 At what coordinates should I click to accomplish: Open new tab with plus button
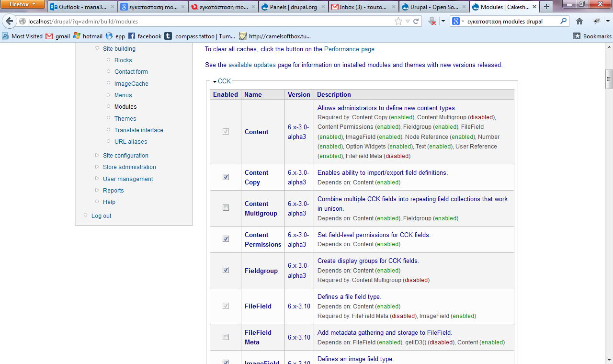tap(546, 7)
